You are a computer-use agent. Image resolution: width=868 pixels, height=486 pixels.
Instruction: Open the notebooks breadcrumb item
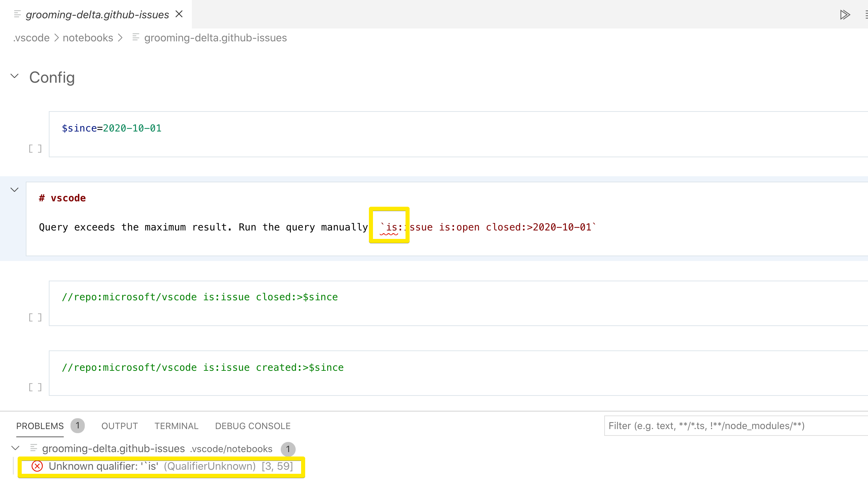pyautogui.click(x=88, y=37)
